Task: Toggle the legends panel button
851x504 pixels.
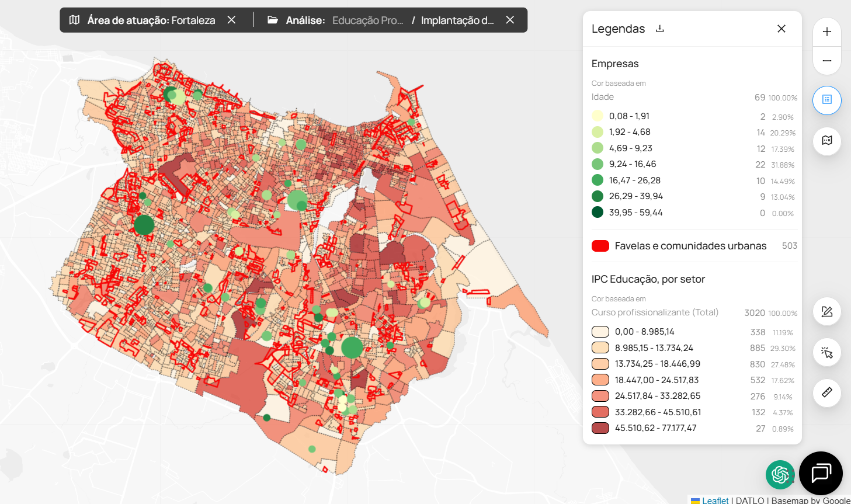Action: pyautogui.click(x=826, y=100)
